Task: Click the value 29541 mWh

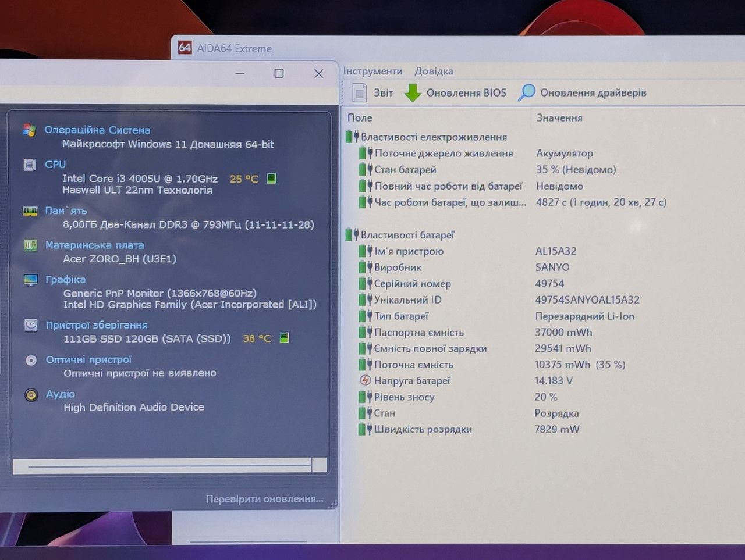Action: [x=563, y=348]
